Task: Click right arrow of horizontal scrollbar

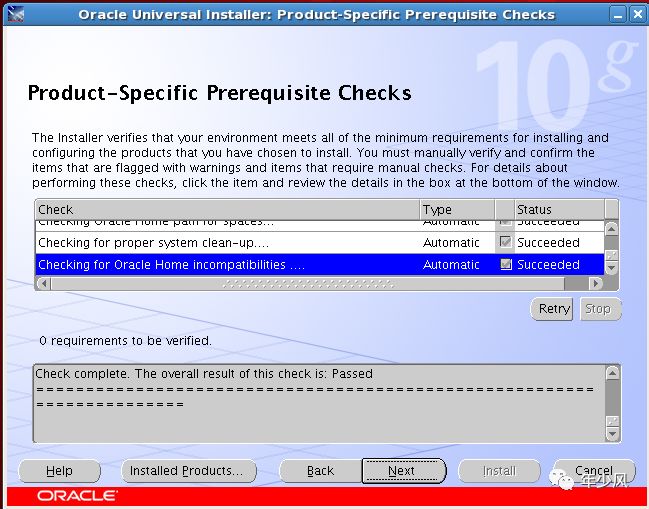Action: (596, 283)
